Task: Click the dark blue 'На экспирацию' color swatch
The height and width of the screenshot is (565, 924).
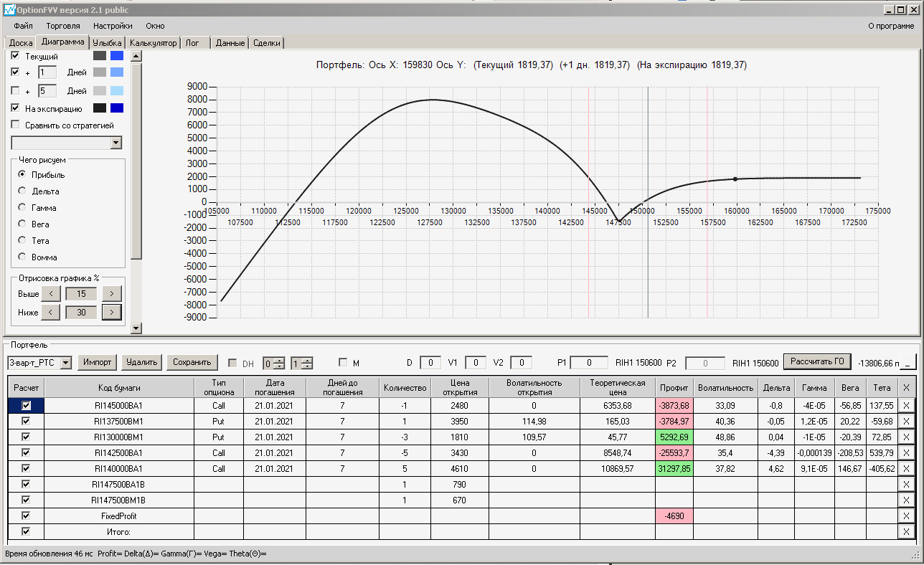Action: pos(116,108)
